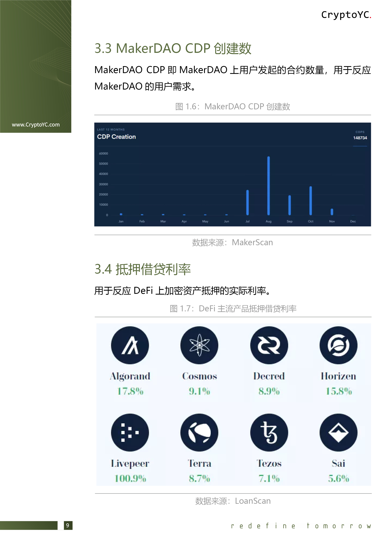
Task: Click the Terra 8.7% rate value
Action: click(x=199, y=478)
